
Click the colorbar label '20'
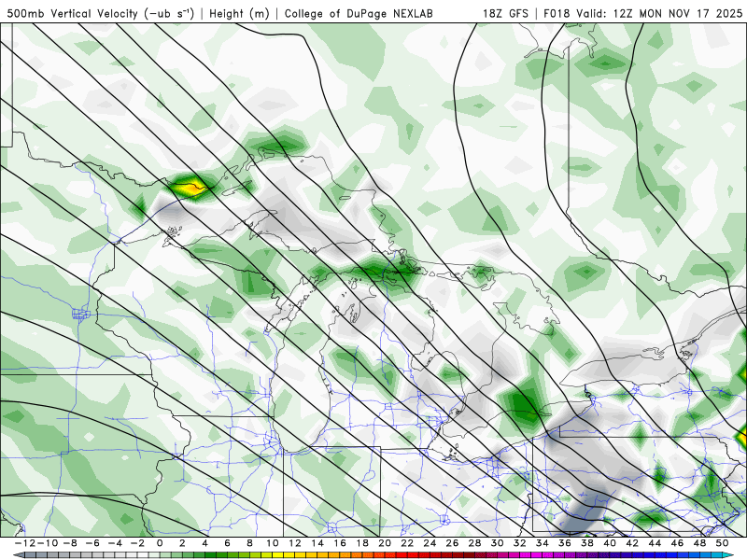click(x=385, y=543)
